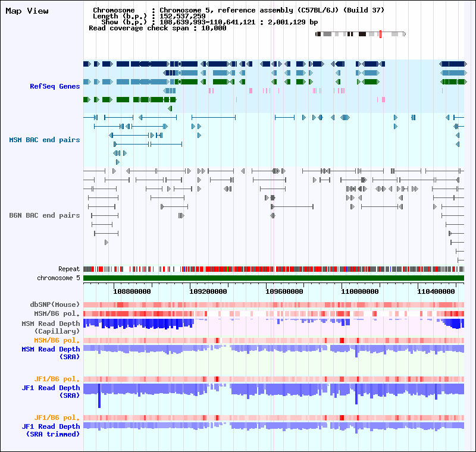Viewport: 476px width, 452px height.
Task: Click the Read coverage check span text
Action: (x=158, y=28)
